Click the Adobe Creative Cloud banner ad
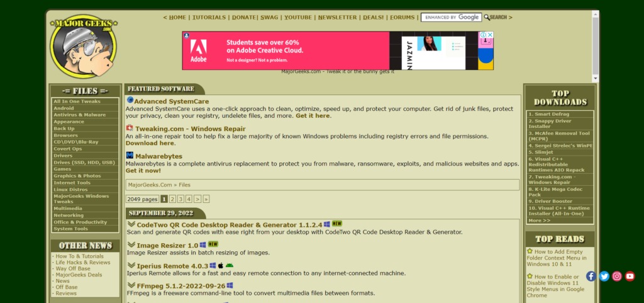The width and height of the screenshot is (644, 303). 338,50
